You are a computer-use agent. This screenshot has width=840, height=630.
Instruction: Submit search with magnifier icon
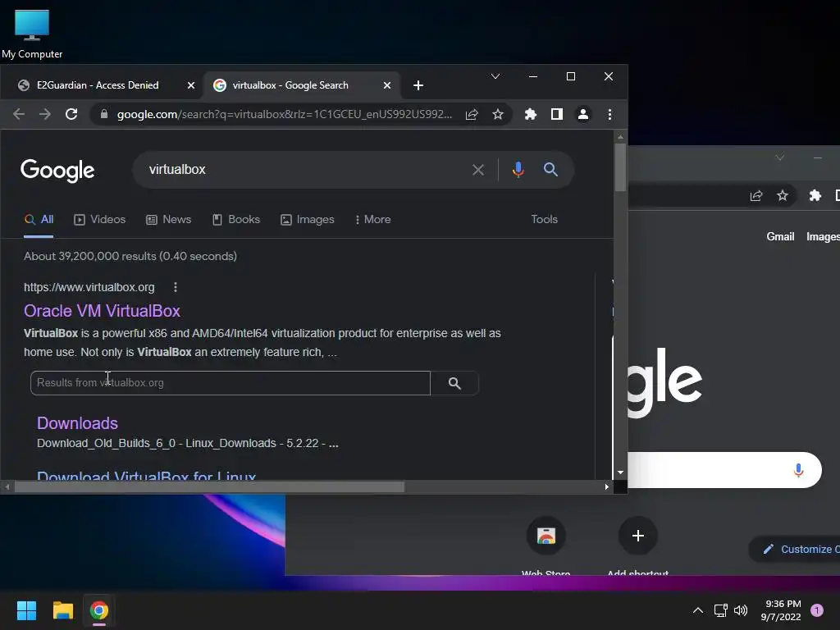click(x=550, y=170)
